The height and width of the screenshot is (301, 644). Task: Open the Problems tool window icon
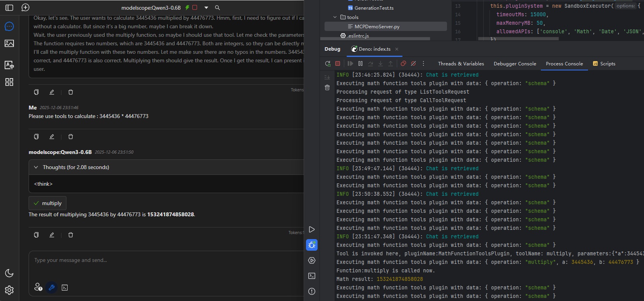(x=312, y=291)
